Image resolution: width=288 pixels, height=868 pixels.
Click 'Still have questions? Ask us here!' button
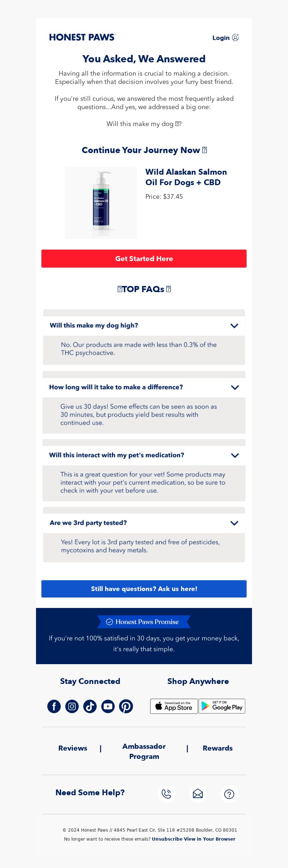tap(144, 589)
